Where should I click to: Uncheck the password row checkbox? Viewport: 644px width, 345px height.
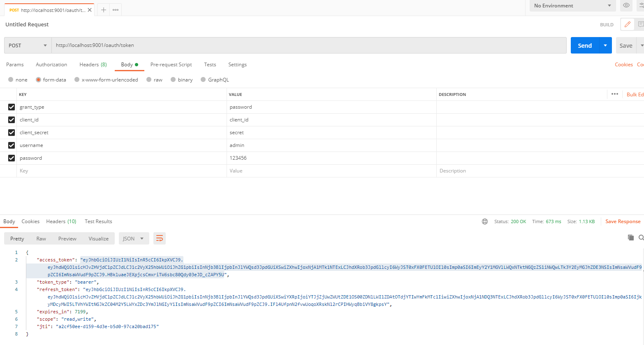pyautogui.click(x=12, y=158)
